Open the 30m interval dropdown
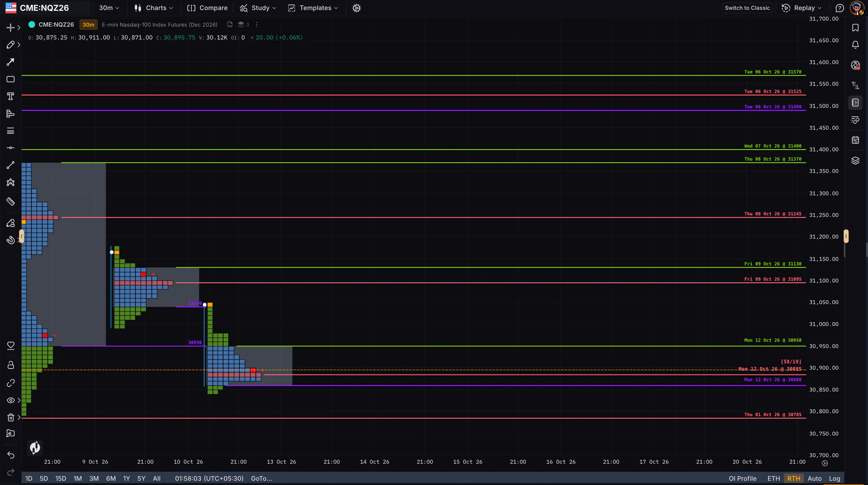The height and width of the screenshot is (485, 868). point(109,8)
